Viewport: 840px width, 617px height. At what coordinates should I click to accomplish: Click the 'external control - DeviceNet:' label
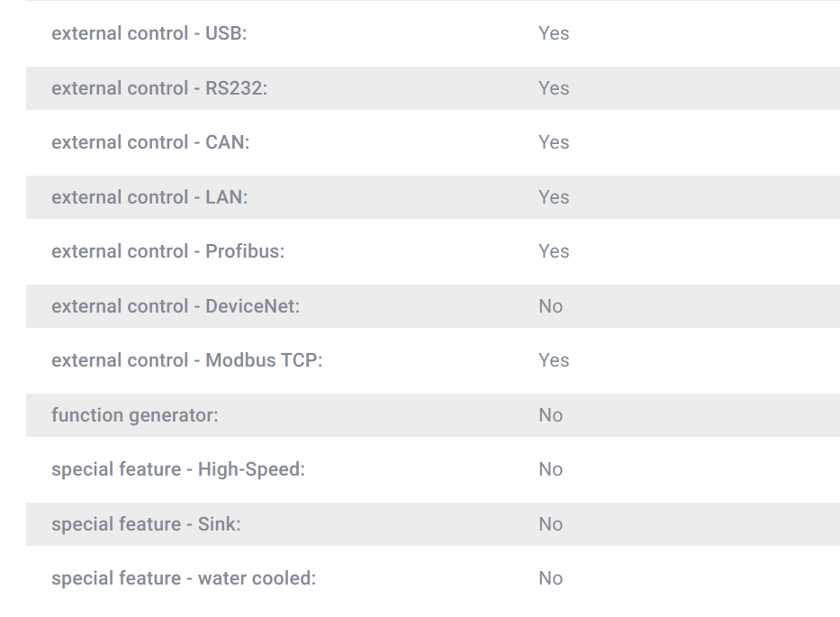tap(176, 306)
